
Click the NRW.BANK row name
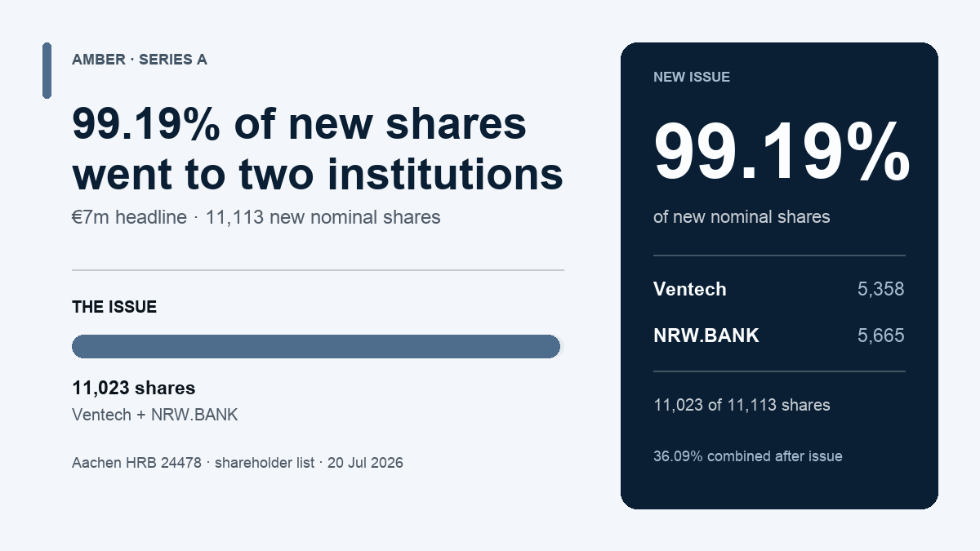[x=706, y=335]
